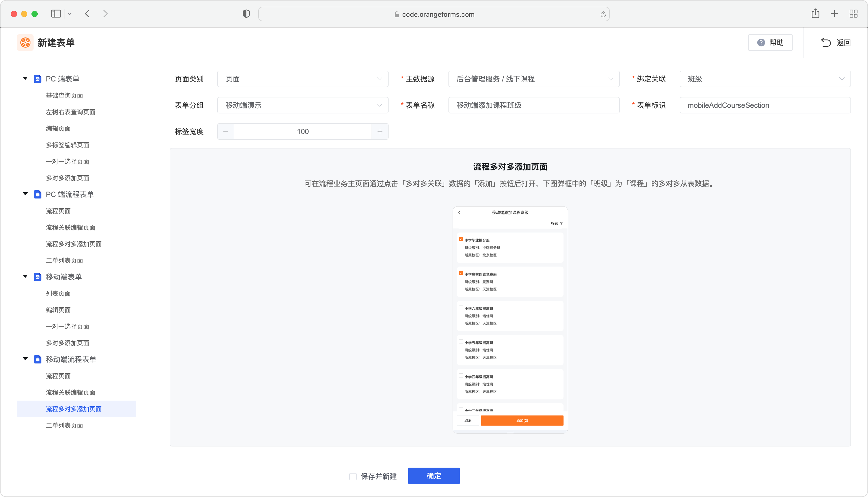Click the back chevron in phone preview
868x497 pixels.
(x=460, y=212)
